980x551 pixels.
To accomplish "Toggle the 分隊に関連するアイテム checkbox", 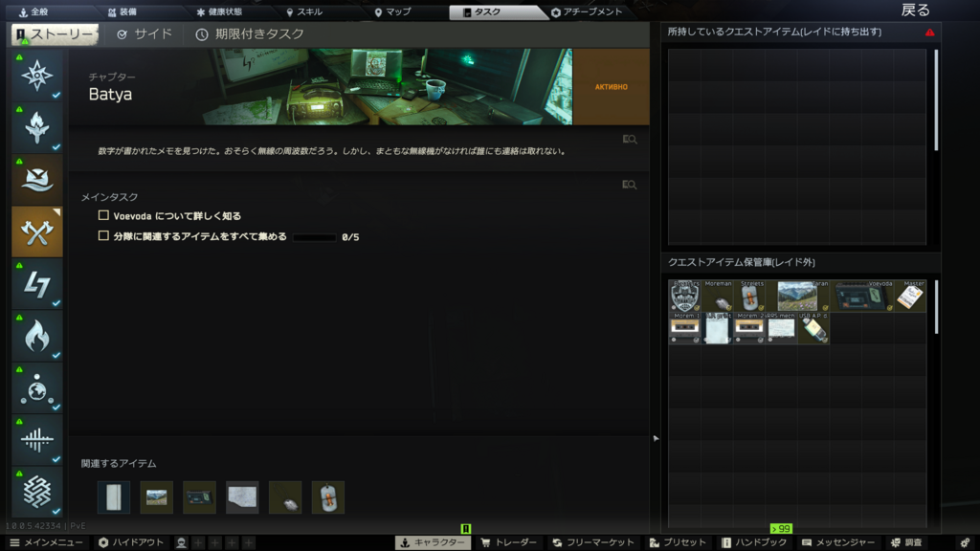I will click(103, 236).
